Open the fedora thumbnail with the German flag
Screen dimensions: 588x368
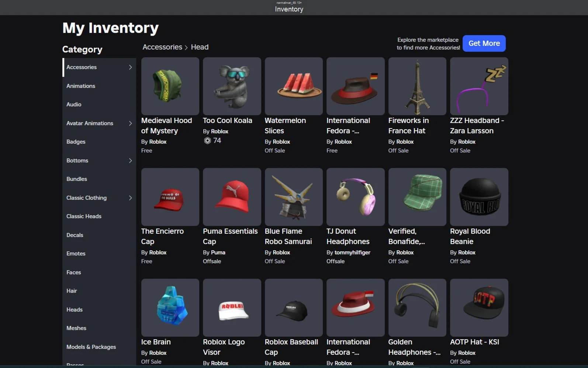[356, 86]
